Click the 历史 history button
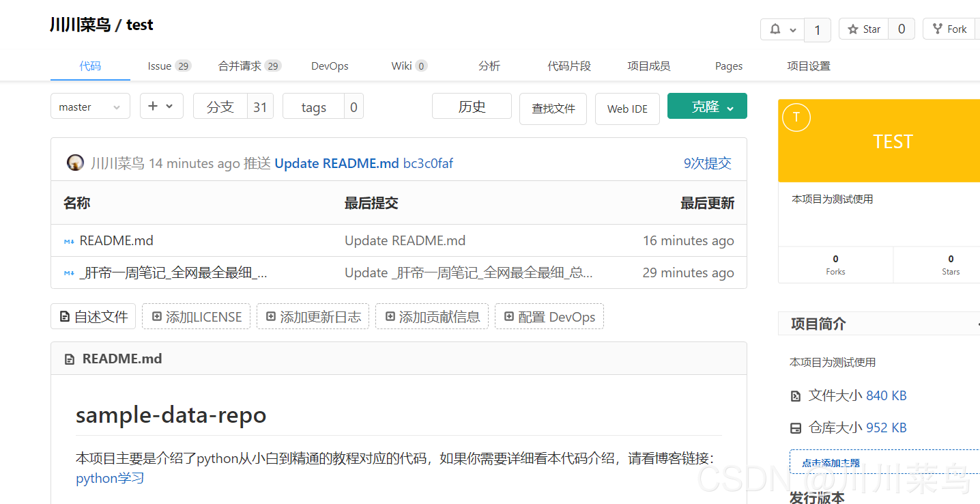This screenshot has height=504, width=980. pyautogui.click(x=472, y=107)
